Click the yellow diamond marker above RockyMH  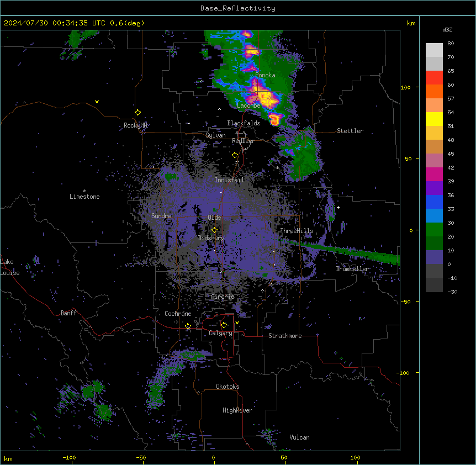click(138, 113)
